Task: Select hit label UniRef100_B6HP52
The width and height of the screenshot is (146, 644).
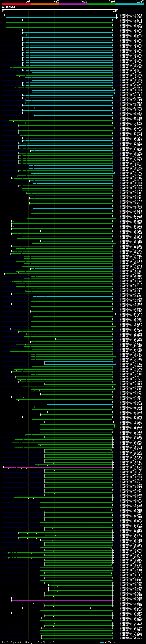Action: pos(131,354)
